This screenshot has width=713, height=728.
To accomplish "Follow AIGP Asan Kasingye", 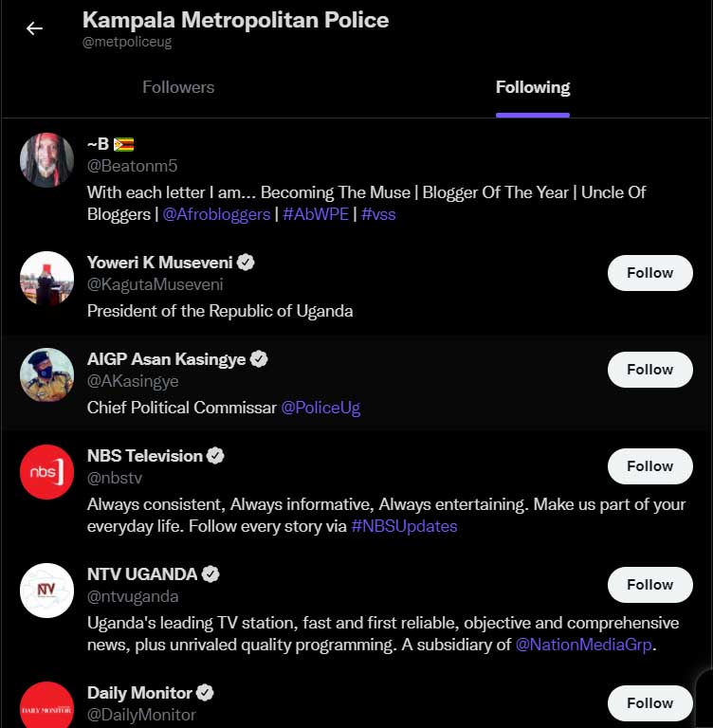I will click(x=649, y=370).
